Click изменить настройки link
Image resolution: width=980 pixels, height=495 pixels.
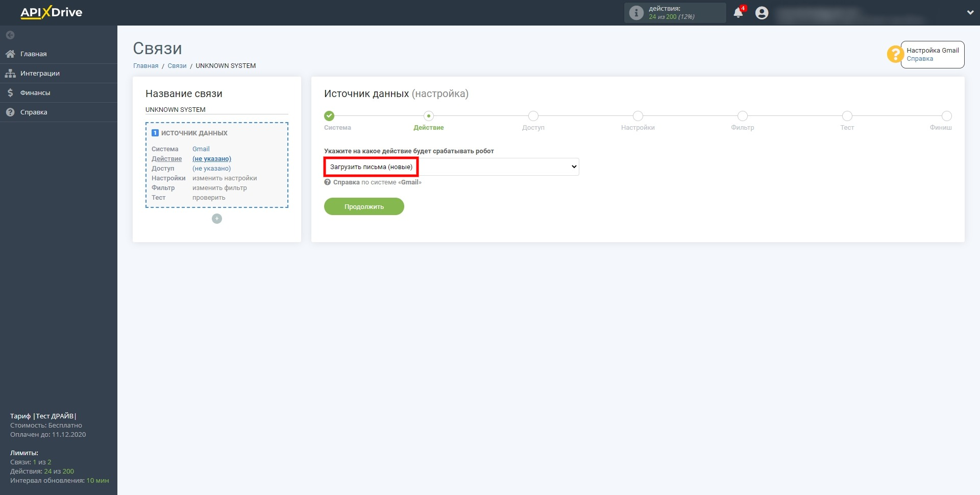(x=225, y=178)
